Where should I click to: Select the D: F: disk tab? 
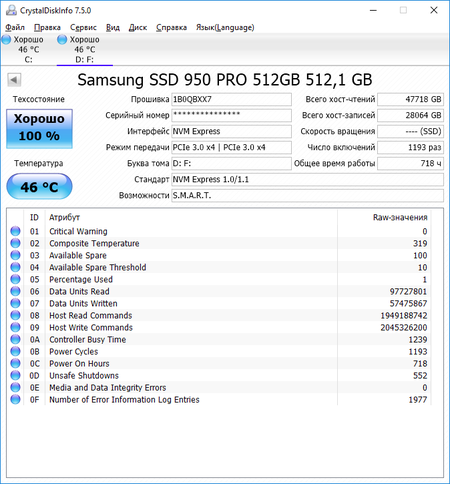[85, 49]
